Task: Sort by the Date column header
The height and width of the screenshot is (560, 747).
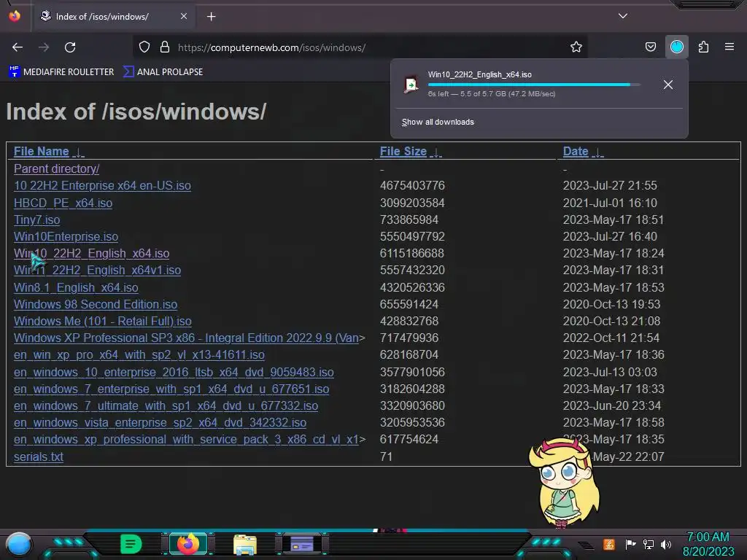Action: pyautogui.click(x=576, y=152)
